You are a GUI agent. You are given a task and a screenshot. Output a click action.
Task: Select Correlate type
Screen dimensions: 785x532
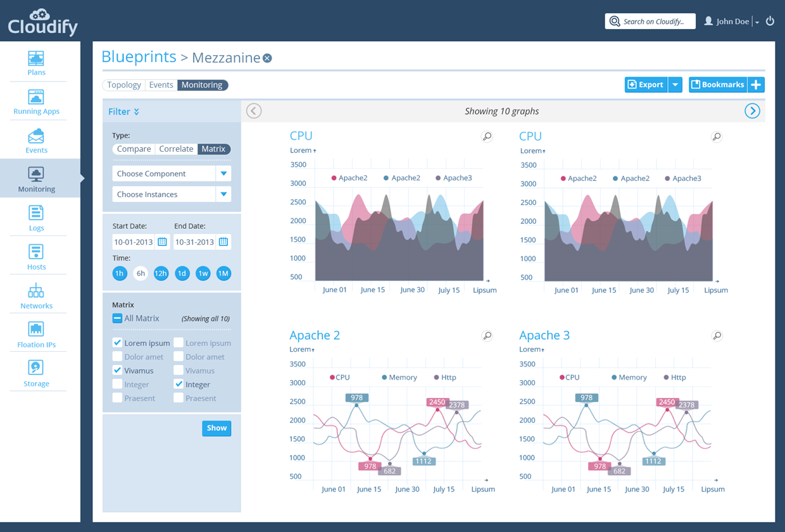click(x=176, y=149)
